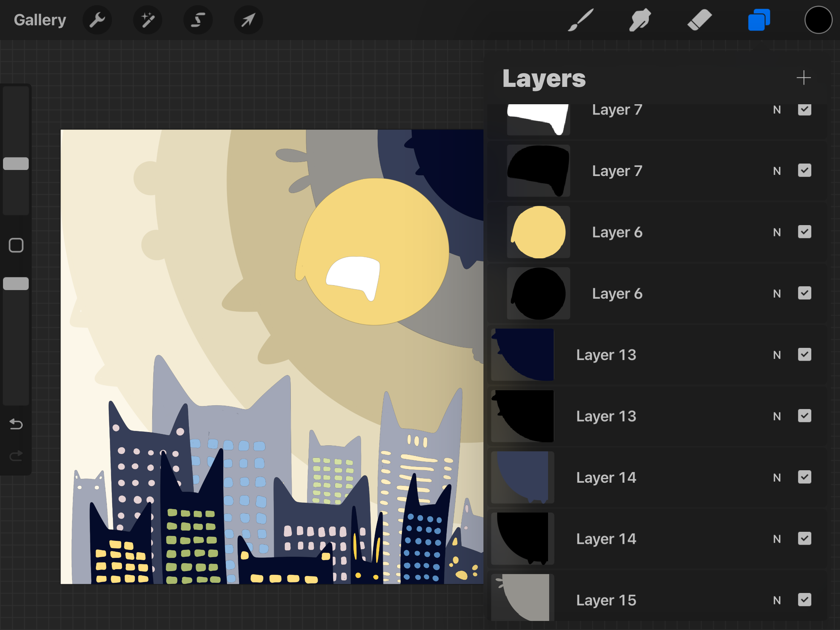Select the black speech-shape Layer 7 thumbnail
840x630 pixels.
(538, 170)
